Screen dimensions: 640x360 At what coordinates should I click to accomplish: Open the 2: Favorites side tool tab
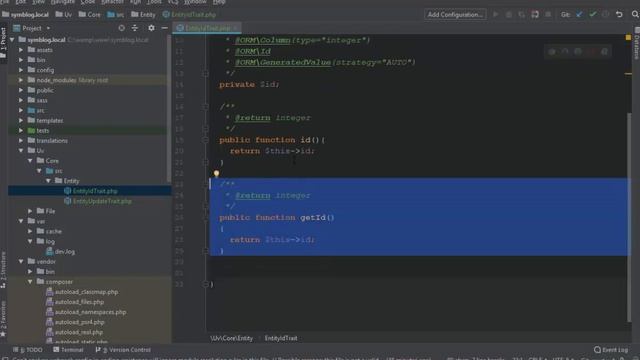tap(3, 318)
